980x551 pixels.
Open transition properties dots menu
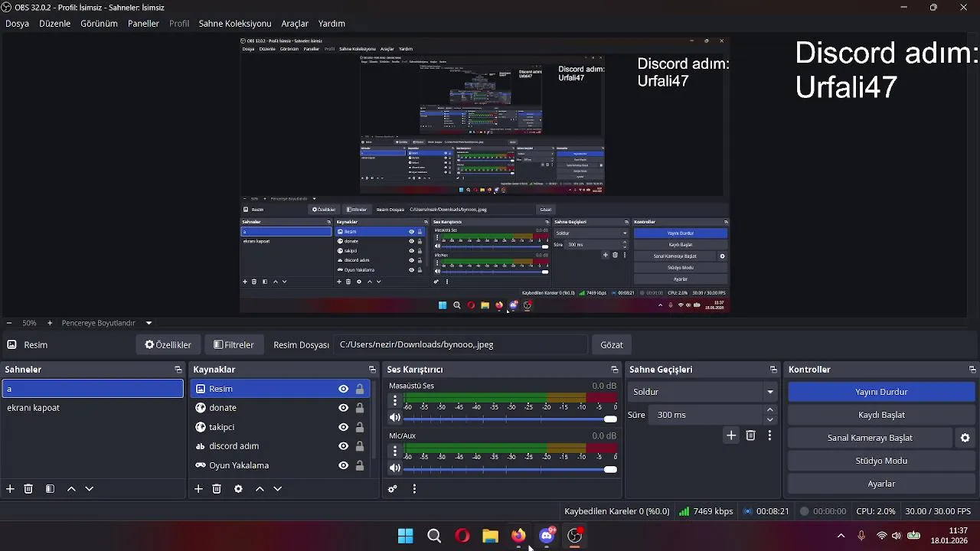(769, 435)
